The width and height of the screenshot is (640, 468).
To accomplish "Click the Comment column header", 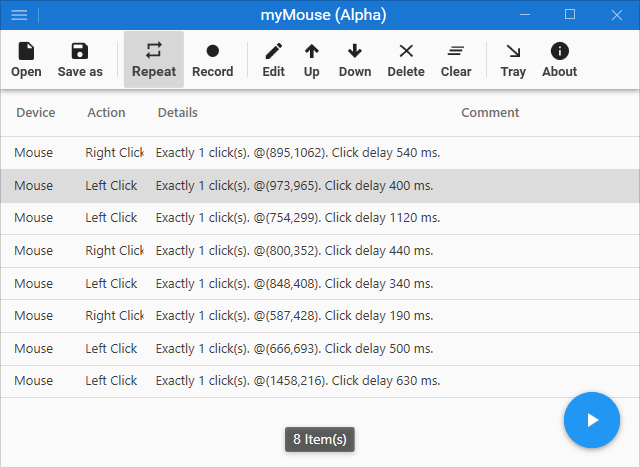I will coord(490,113).
